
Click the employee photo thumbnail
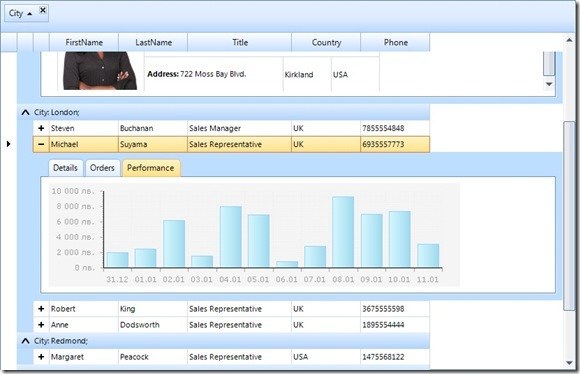pos(100,71)
